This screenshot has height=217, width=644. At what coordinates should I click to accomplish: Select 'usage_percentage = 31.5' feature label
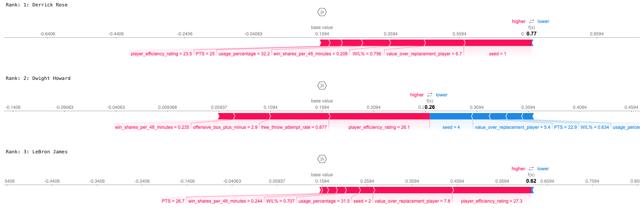click(324, 201)
